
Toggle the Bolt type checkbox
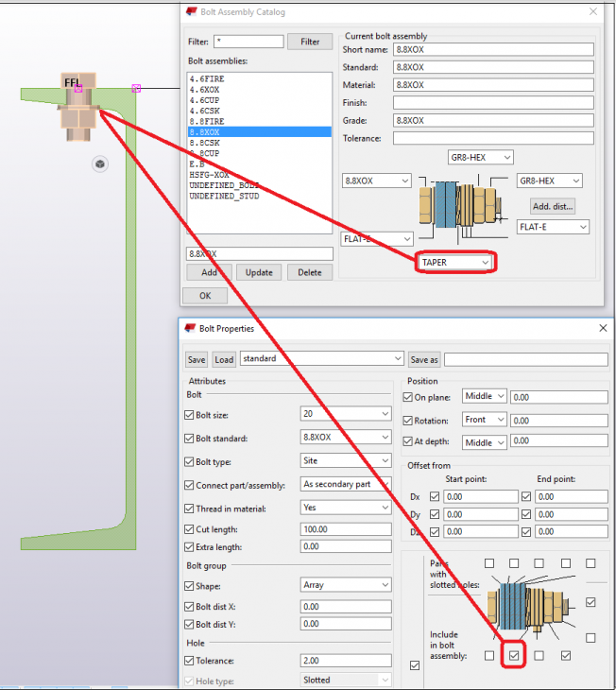point(189,461)
